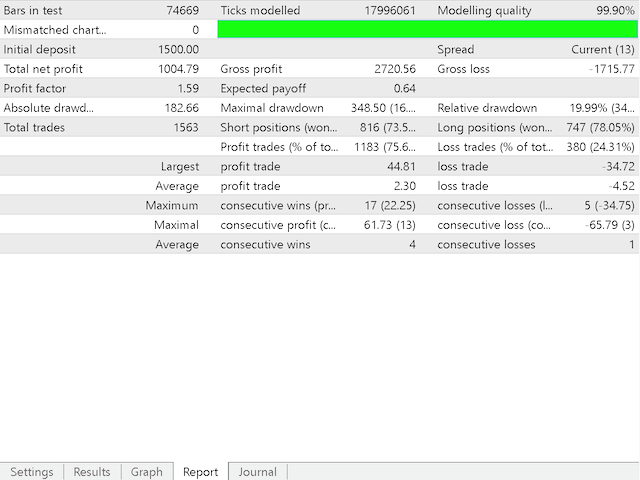Click the Mismatched chart errors label
This screenshot has width=640, height=480.
[x=55, y=30]
